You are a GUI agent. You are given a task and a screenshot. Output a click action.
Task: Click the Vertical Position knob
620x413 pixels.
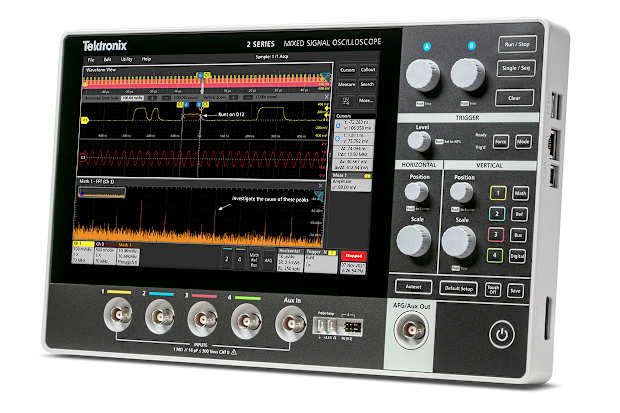pyautogui.click(x=461, y=193)
